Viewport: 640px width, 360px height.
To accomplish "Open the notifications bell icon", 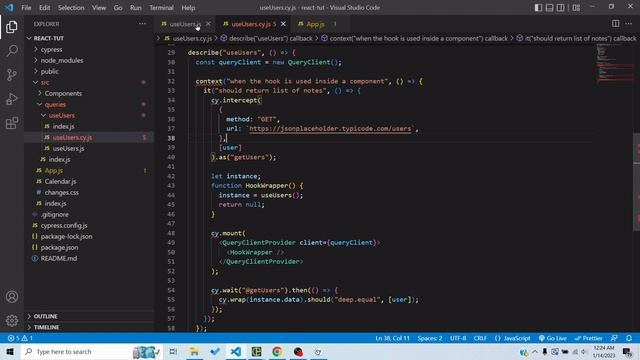I will (629, 338).
